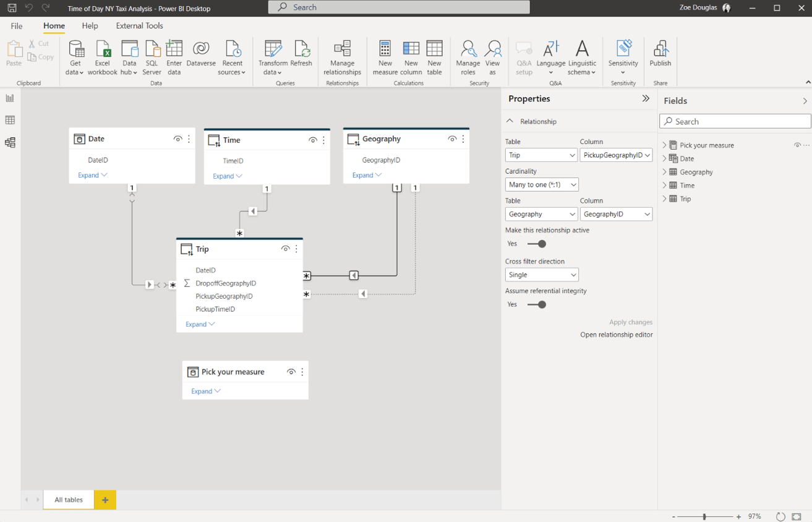812x522 pixels.
Task: Open the Cross filter direction dropdown
Action: (x=542, y=275)
